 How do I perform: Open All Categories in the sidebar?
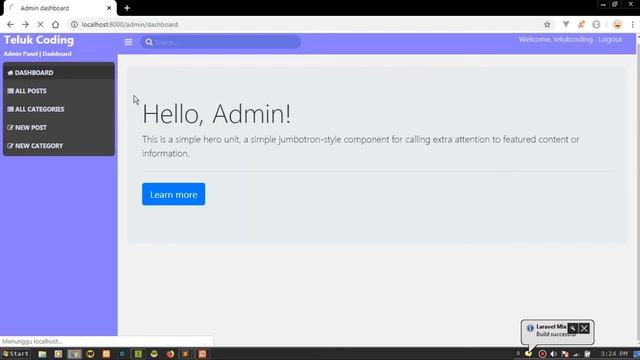pyautogui.click(x=59, y=109)
